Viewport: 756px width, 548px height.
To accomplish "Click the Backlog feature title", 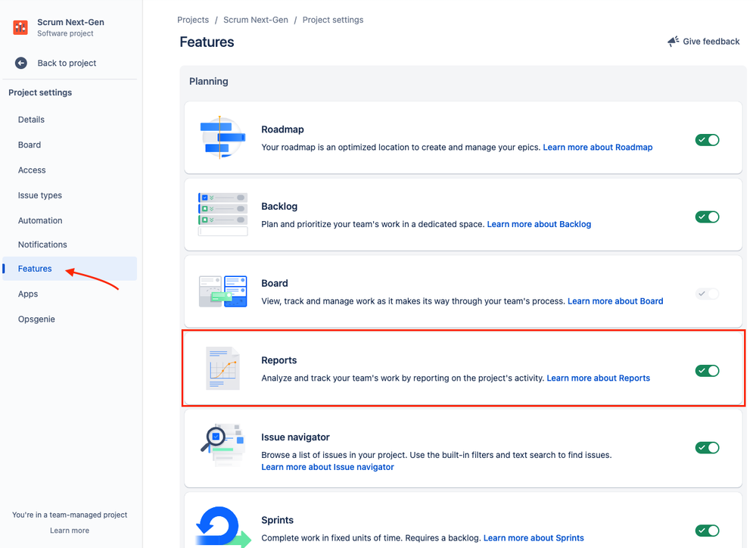I will (x=279, y=207).
